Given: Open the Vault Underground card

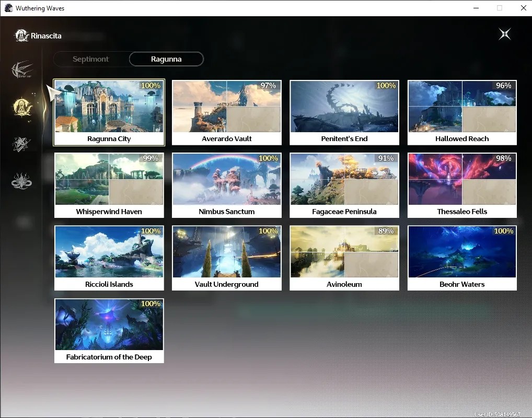Looking at the screenshot, I should point(227,258).
